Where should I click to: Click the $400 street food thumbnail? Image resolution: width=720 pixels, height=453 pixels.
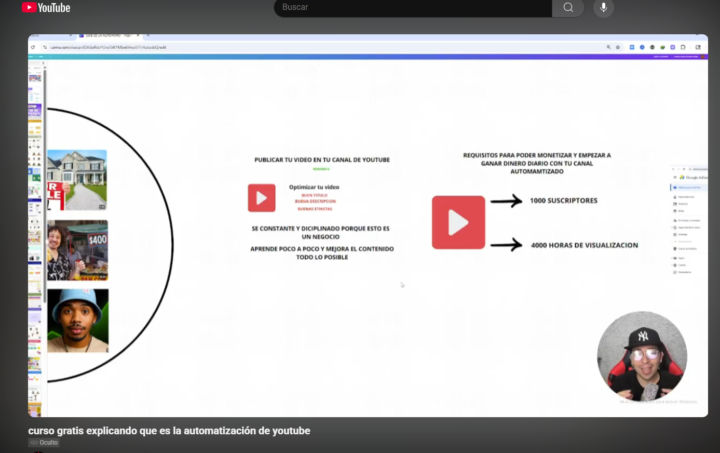(78, 250)
